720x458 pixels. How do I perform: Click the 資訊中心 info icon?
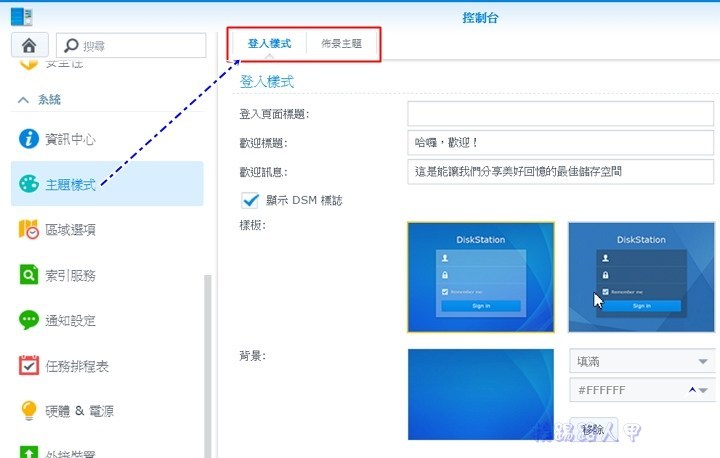28,139
